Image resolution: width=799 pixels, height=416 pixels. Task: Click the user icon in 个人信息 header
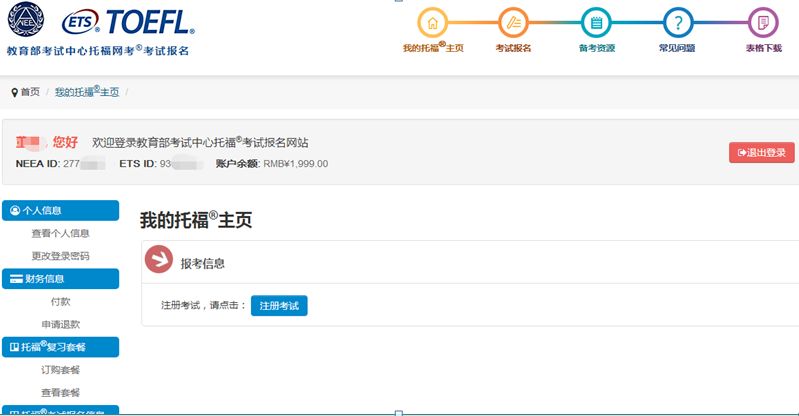[15, 210]
